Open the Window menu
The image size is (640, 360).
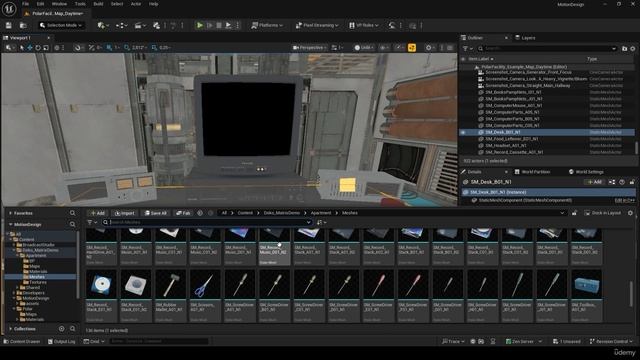pyautogui.click(x=59, y=4)
